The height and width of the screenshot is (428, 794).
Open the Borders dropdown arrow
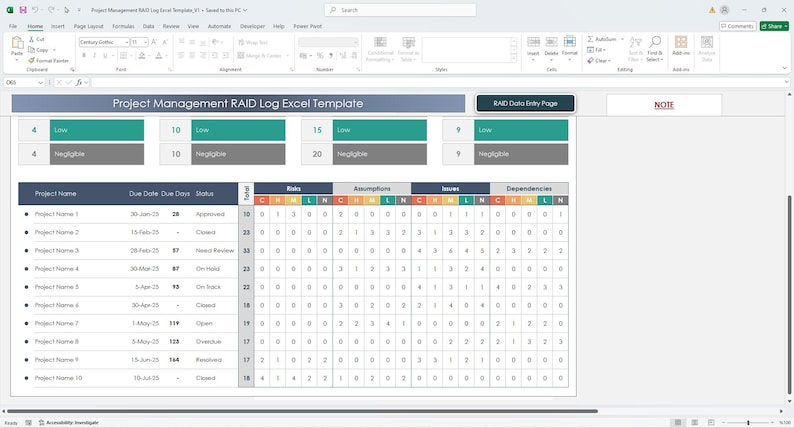[131, 55]
